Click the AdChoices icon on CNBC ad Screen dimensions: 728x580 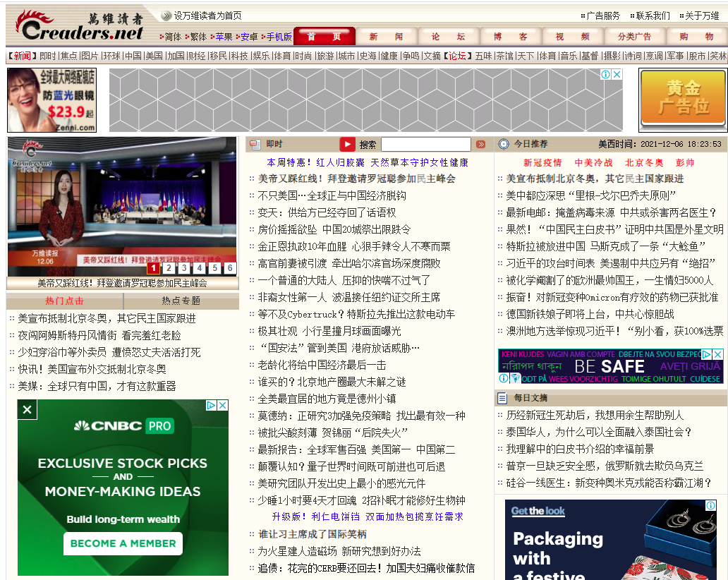[211, 405]
